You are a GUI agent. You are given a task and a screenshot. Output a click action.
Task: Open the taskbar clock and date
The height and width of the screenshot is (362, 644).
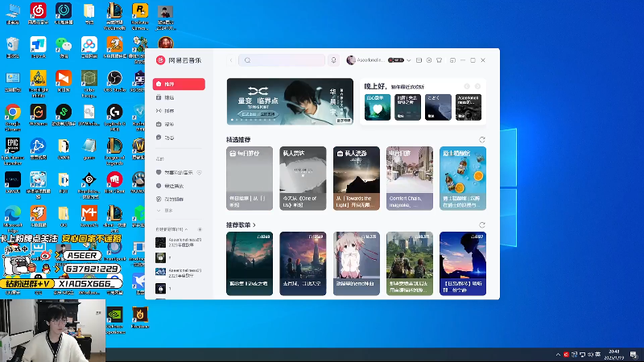pos(614,355)
